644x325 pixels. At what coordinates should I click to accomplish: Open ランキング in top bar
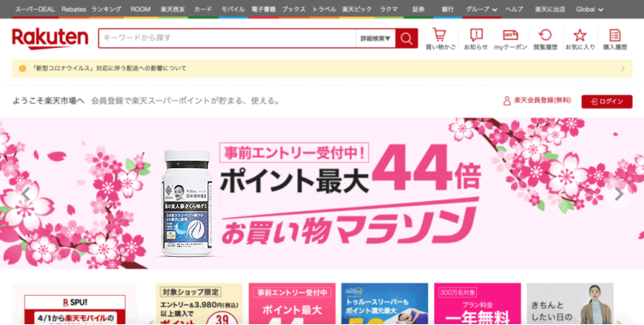pyautogui.click(x=106, y=9)
